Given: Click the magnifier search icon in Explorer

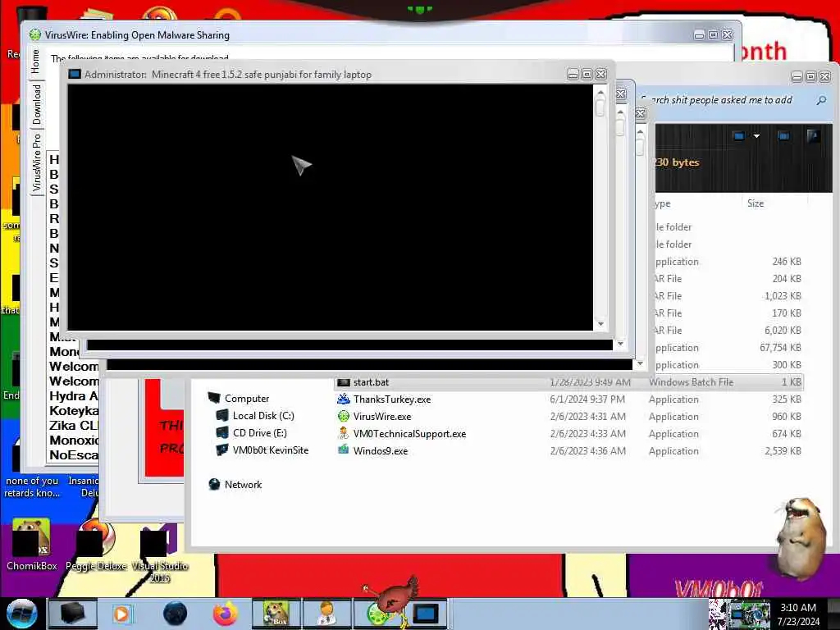Looking at the screenshot, I should 821,100.
